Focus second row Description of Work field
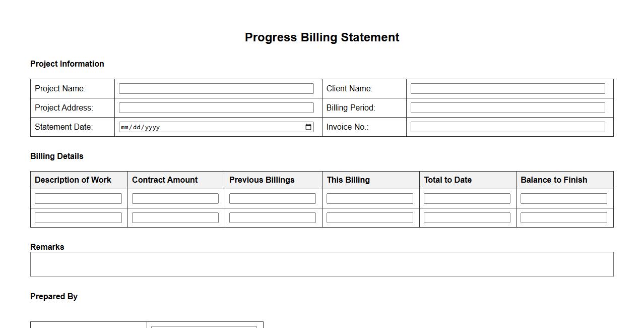Screen dimensions: 644x328 click(78, 218)
